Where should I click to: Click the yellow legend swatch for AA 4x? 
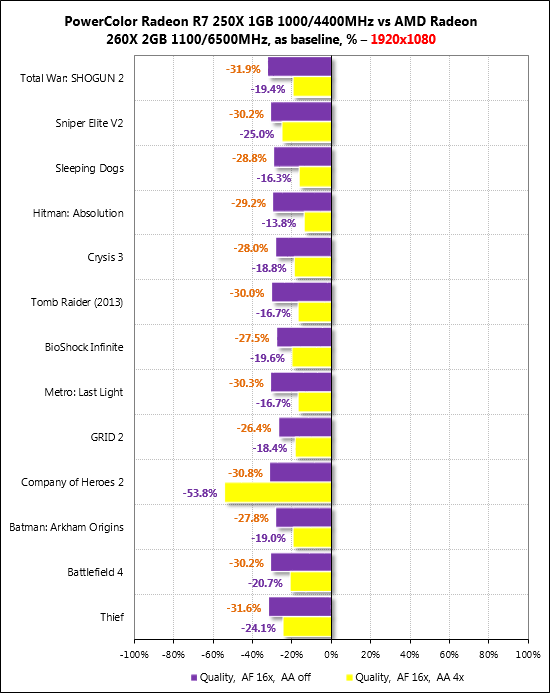[349, 678]
